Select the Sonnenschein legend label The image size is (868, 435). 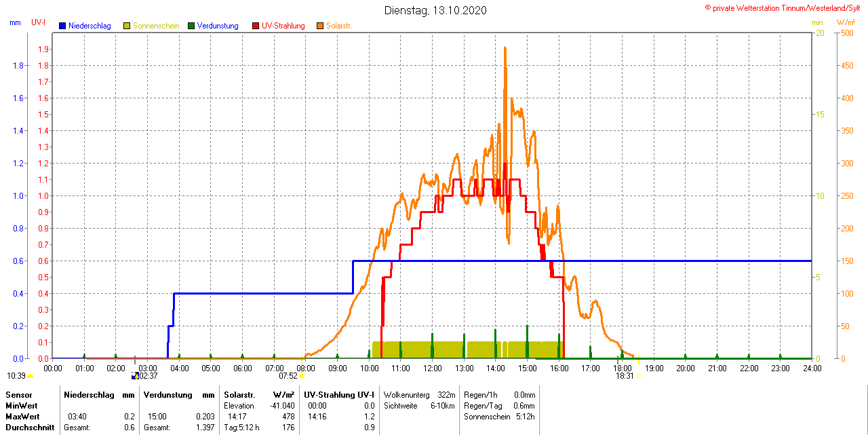pos(156,26)
